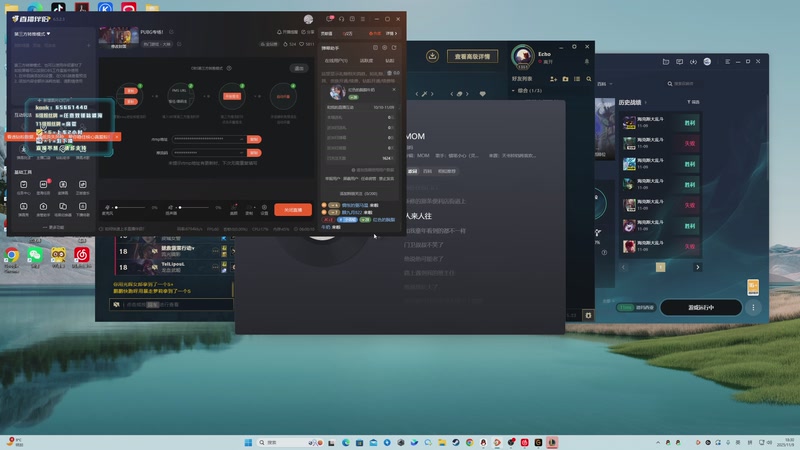Expand the 第三方转推模式 mode dropdown
This screenshot has width=800, height=450.
(32, 34)
